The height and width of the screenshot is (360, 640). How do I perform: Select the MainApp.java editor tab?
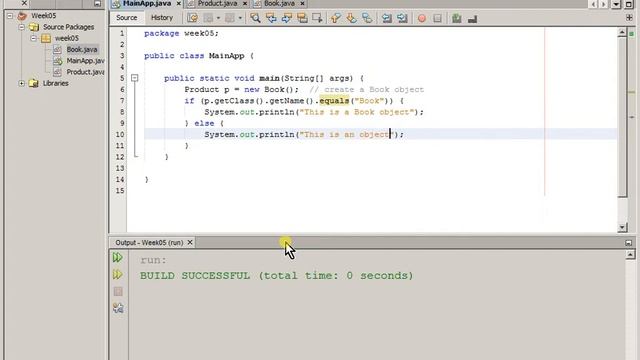click(147, 3)
